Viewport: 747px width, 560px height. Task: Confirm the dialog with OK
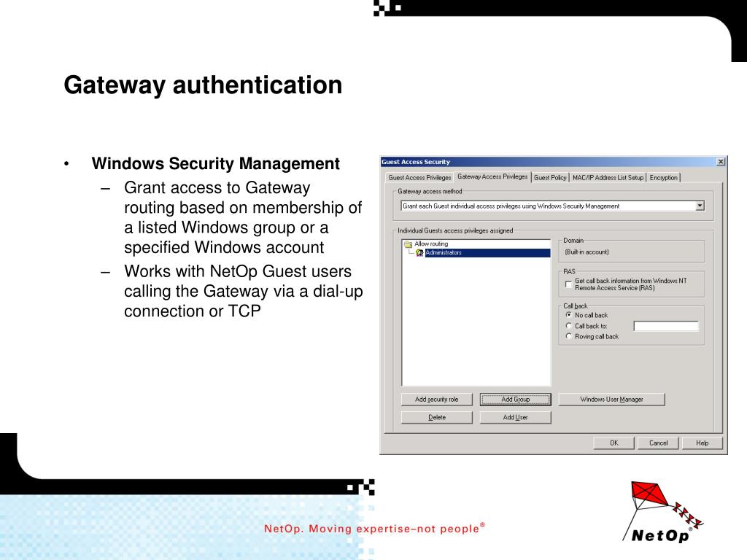[614, 443]
